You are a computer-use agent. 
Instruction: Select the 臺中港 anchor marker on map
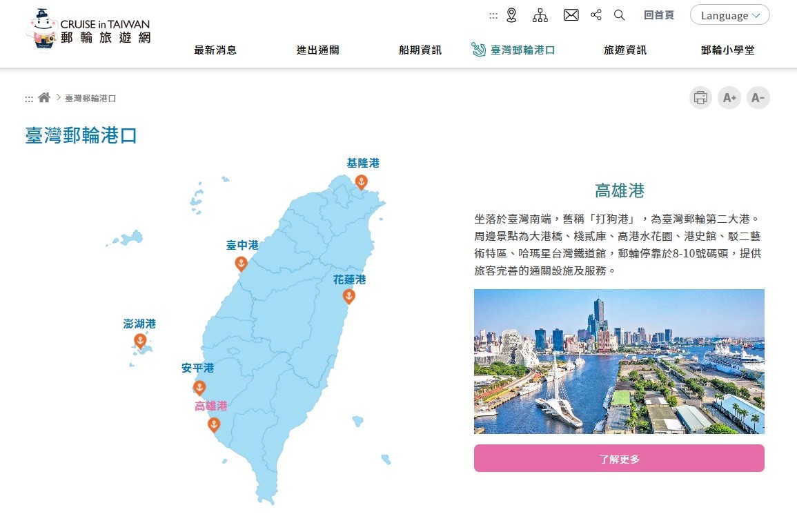241,263
